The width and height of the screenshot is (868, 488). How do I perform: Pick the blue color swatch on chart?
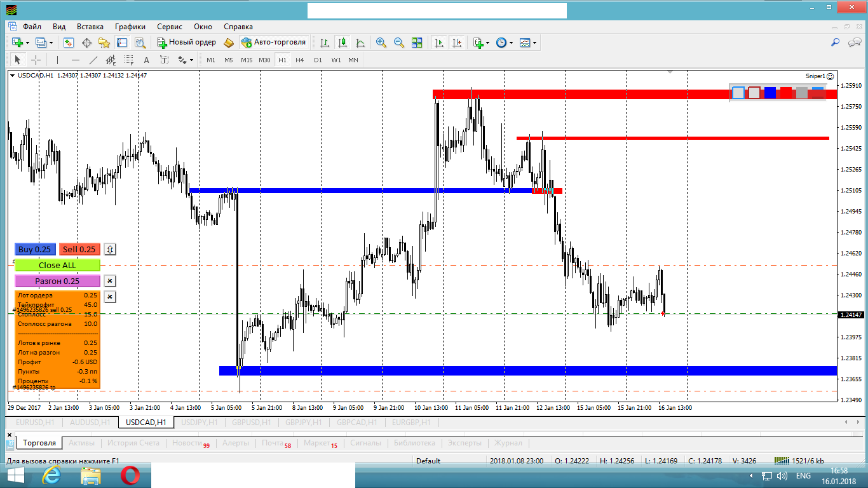[x=770, y=93]
